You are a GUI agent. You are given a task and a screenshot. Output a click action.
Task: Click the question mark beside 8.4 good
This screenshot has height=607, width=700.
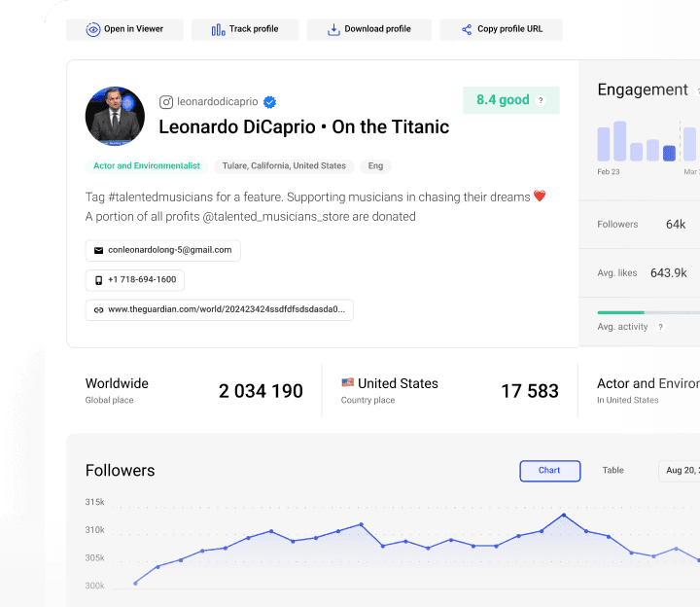tap(542, 100)
